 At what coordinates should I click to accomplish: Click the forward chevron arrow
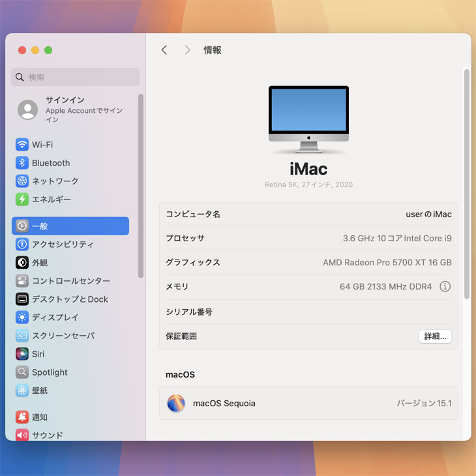(x=188, y=50)
